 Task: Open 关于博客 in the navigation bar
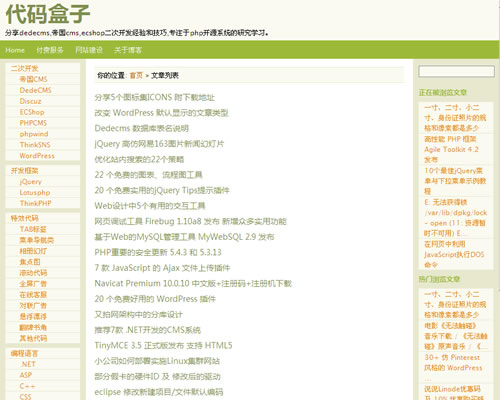(128, 50)
